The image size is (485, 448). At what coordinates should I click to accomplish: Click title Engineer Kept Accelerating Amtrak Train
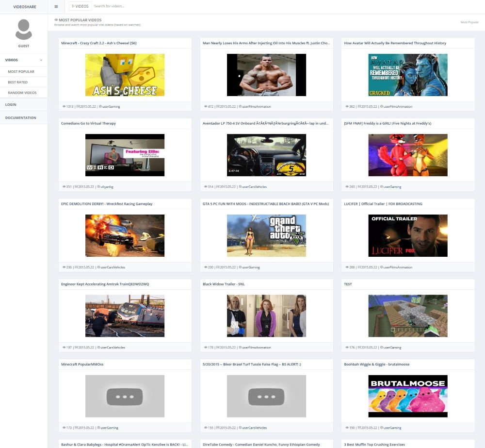(x=105, y=284)
